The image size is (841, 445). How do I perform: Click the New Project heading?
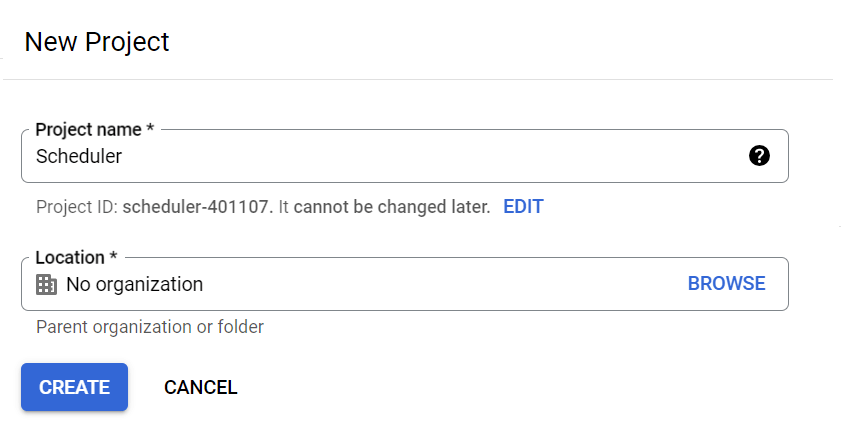click(x=97, y=42)
